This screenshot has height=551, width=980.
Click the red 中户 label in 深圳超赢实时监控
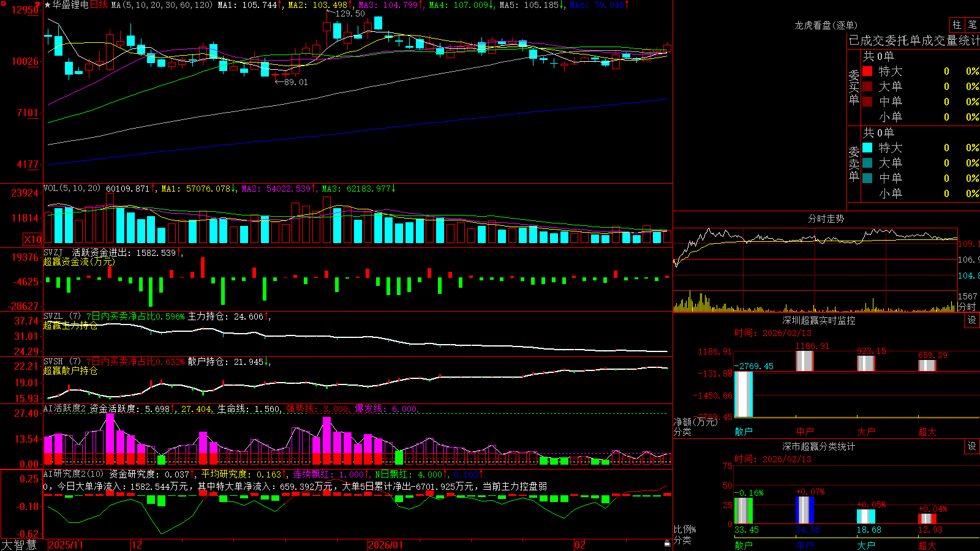[x=805, y=432]
